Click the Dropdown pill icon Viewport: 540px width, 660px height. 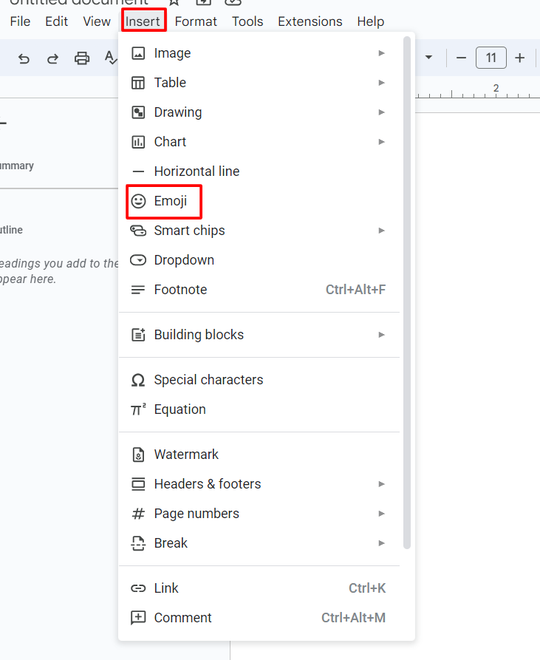coord(138,260)
